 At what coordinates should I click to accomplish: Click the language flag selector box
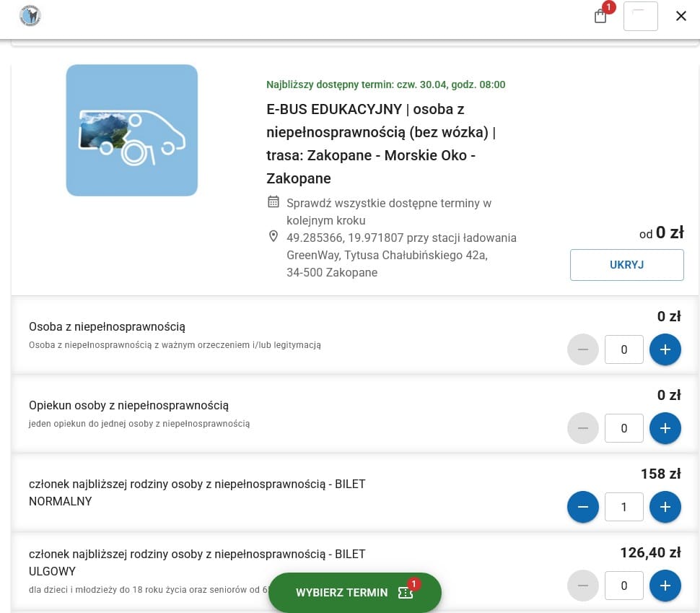(x=640, y=16)
